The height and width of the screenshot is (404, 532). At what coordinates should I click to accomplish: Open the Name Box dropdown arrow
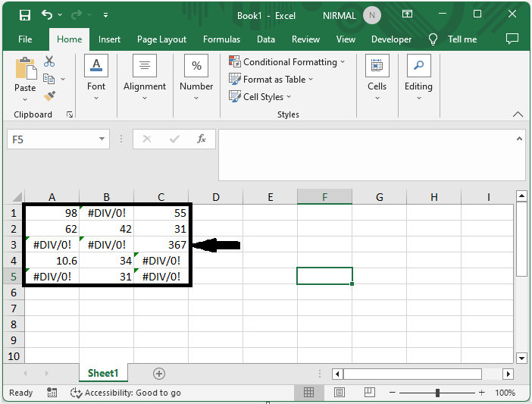[x=103, y=139]
